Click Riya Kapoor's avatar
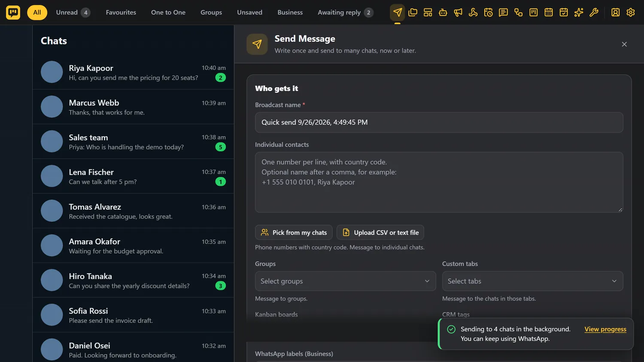 pyautogui.click(x=52, y=72)
